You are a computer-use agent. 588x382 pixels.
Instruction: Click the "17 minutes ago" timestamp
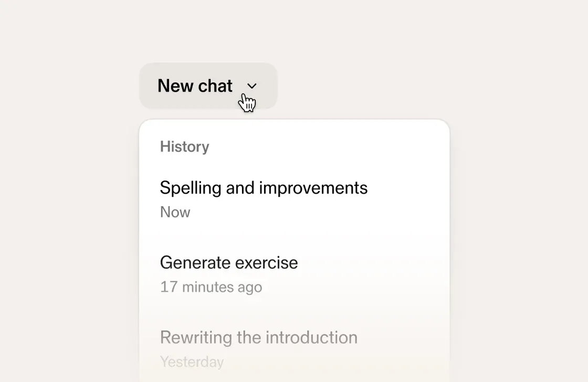point(211,287)
